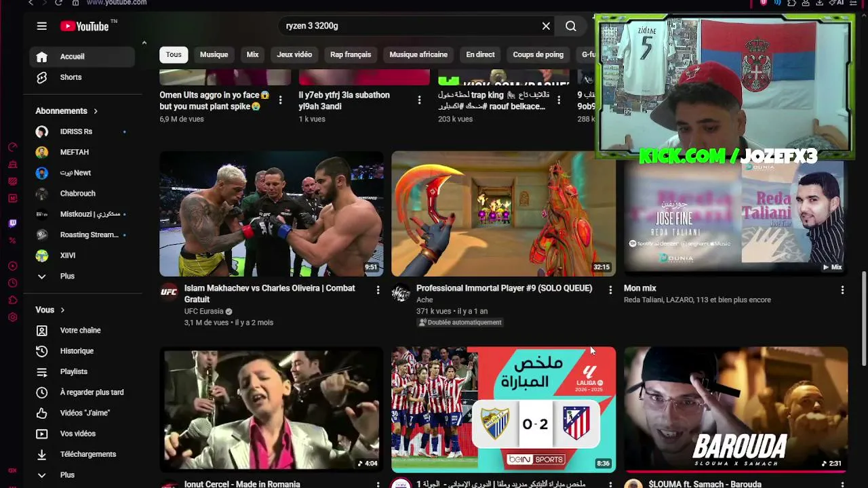
Task: Open the 'Omen Ults aggro in yo face' title
Action: click(214, 100)
